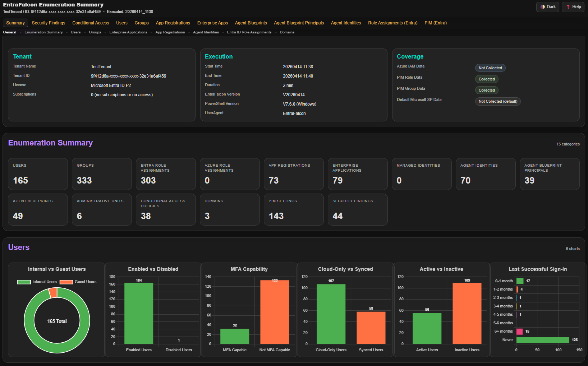Viewport: 588px width, 366px height.
Task: Click the Cloud-Only Users bar
Action: click(331, 314)
